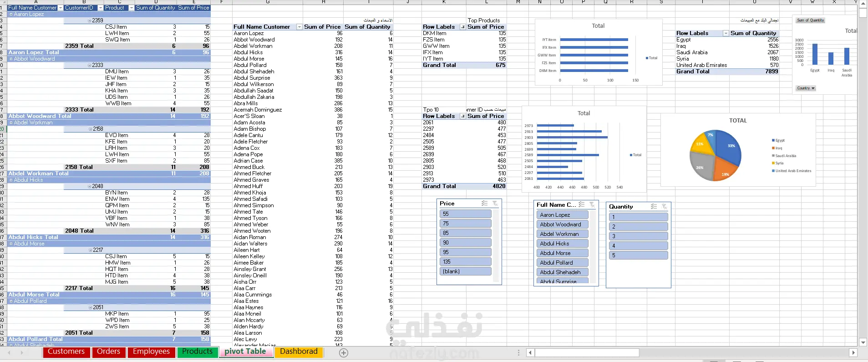868x362 pixels.
Task: Open the Dashborad sheet tab
Action: point(299,352)
